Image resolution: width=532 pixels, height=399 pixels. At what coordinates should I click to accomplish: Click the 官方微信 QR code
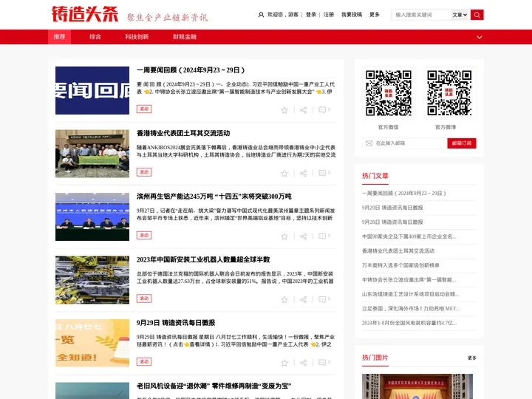pos(389,93)
